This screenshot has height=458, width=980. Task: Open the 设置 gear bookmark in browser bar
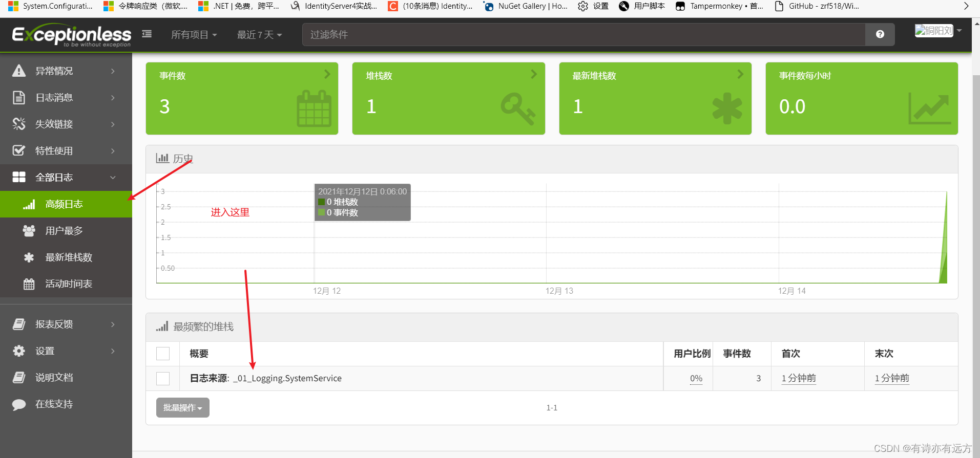pos(593,6)
